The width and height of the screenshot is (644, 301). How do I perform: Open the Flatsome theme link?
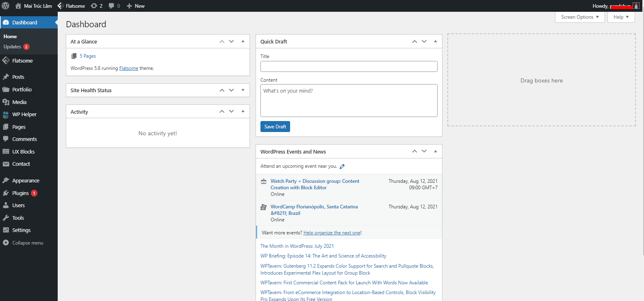(129, 68)
